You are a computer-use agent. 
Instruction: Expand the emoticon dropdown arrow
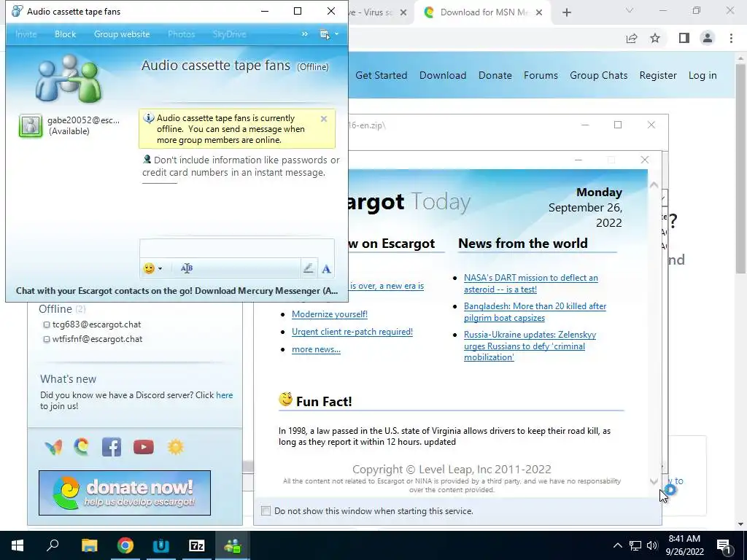pos(160,268)
